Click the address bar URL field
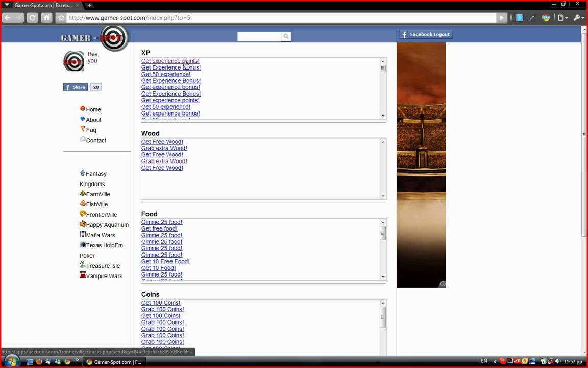The height and width of the screenshot is (368, 588). pyautogui.click(x=281, y=18)
